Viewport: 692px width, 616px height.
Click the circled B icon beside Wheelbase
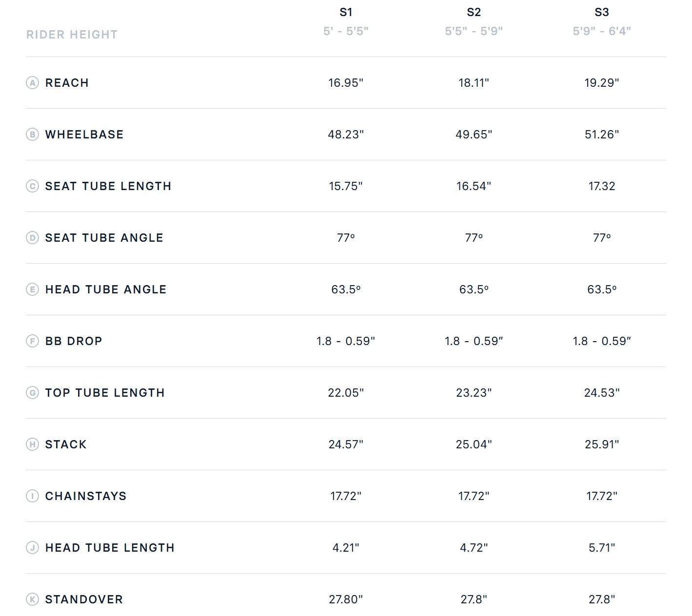pos(32,135)
